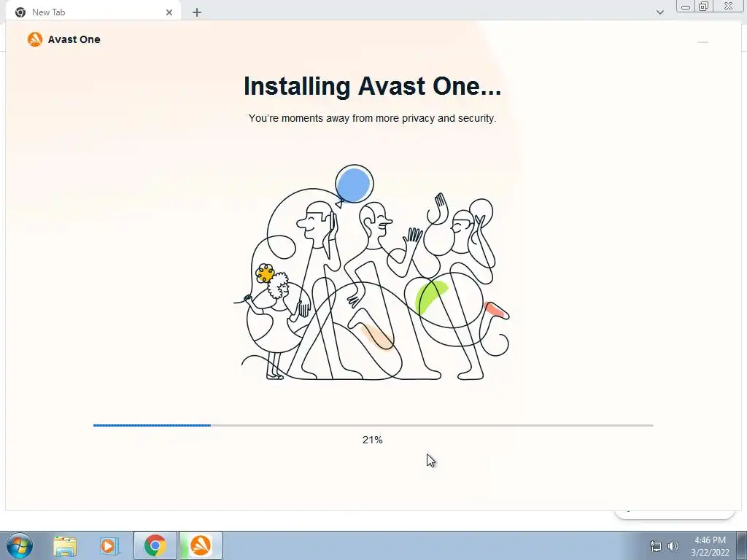Restore down the Chrome browser window
The height and width of the screenshot is (560, 747).
[x=704, y=6]
